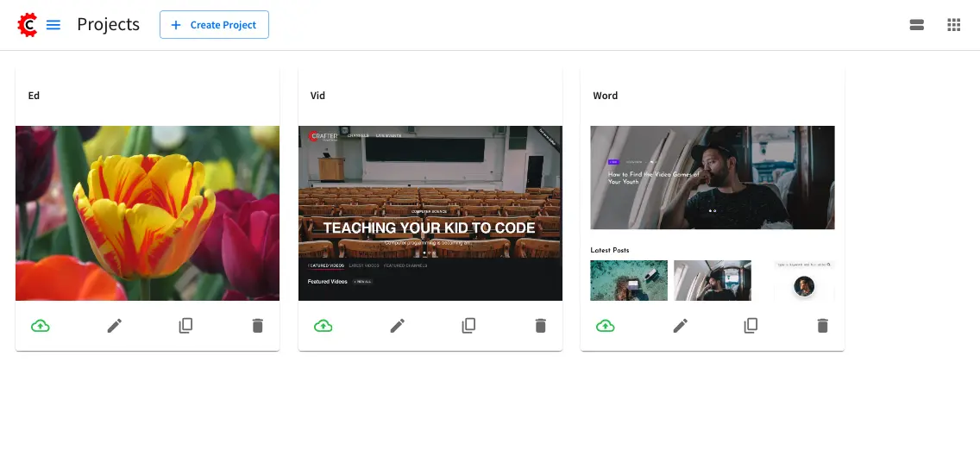980x449 pixels.
Task: Click the Vid project title
Action: pos(317,96)
